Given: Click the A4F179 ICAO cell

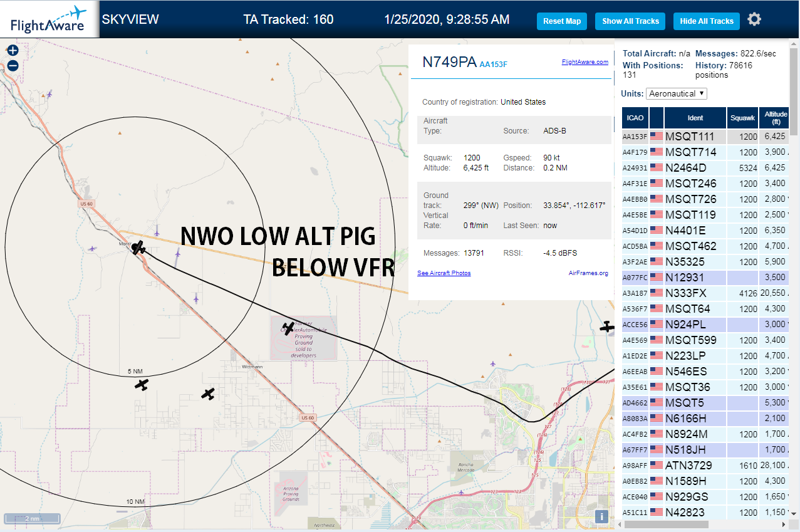Looking at the screenshot, I should (635, 152).
